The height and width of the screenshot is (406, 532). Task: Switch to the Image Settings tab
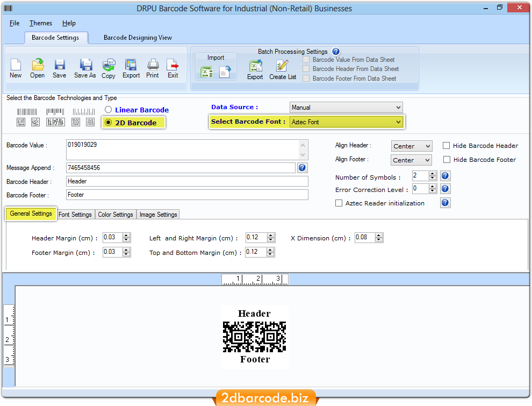tap(159, 215)
